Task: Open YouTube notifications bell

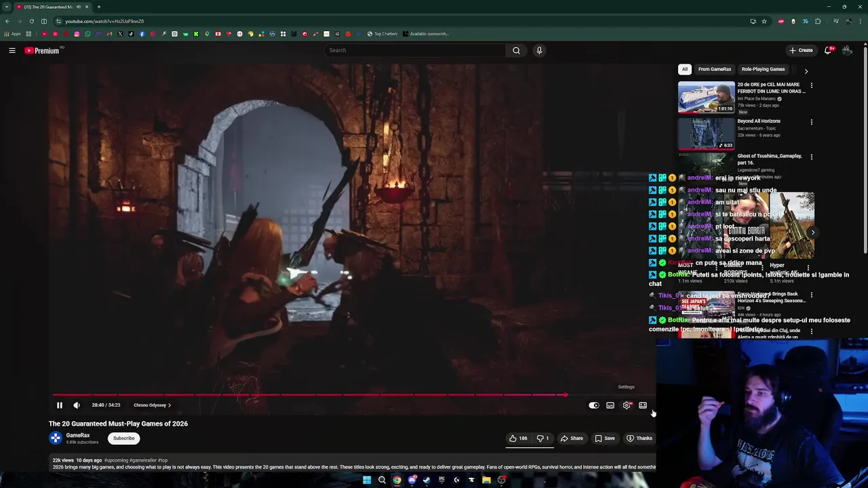Action: point(828,50)
